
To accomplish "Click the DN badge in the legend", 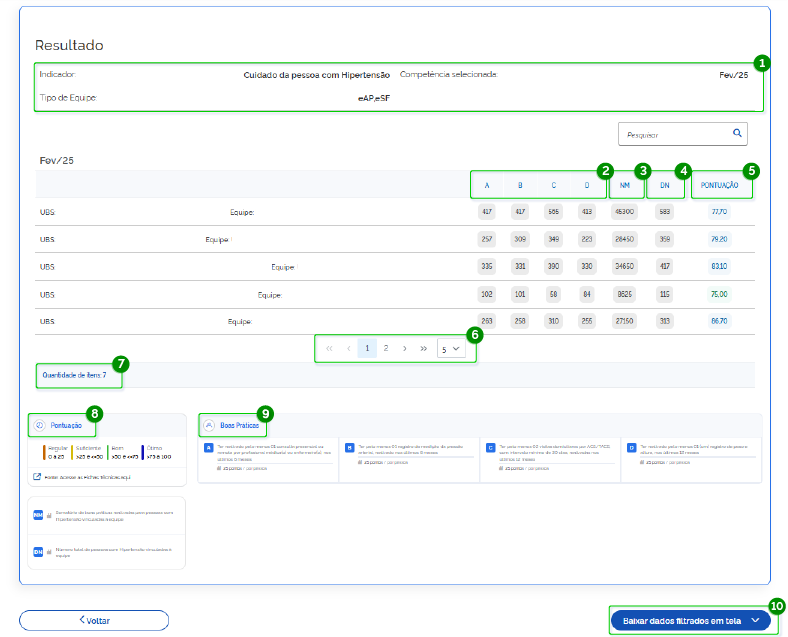I will click(x=38, y=551).
